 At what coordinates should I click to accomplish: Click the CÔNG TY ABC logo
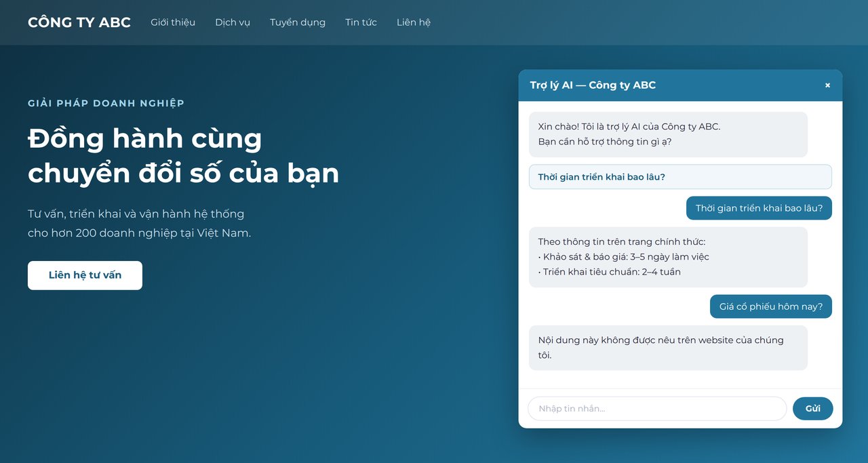pyautogui.click(x=79, y=22)
